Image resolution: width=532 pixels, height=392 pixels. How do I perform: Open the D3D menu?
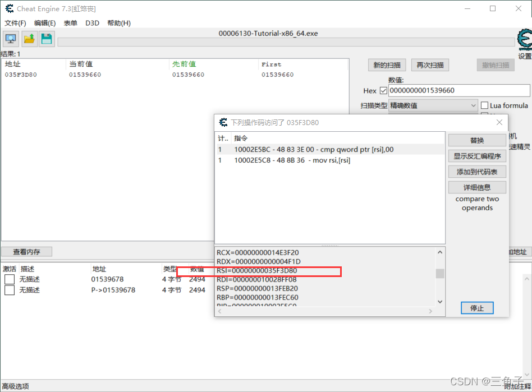click(x=92, y=23)
